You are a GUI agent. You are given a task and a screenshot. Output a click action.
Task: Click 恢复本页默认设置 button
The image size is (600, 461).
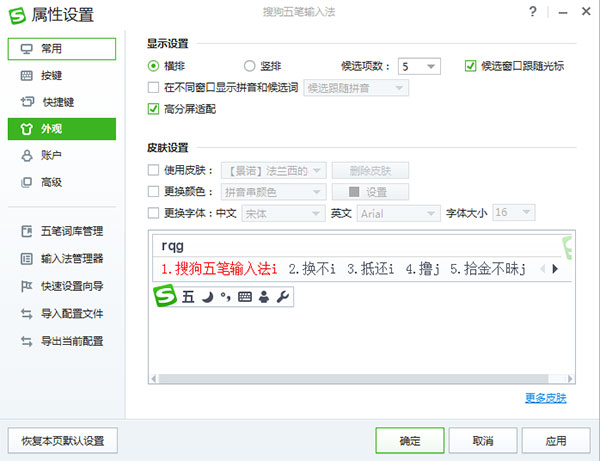click(63, 441)
